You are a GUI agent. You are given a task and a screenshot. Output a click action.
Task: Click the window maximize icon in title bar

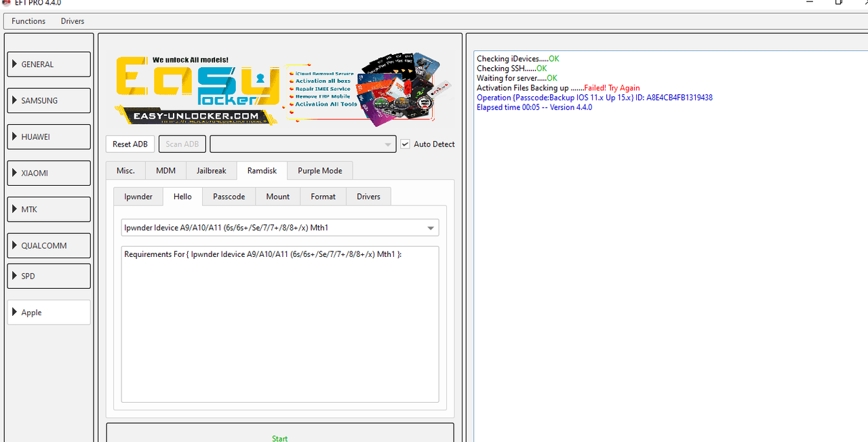tap(840, 3)
